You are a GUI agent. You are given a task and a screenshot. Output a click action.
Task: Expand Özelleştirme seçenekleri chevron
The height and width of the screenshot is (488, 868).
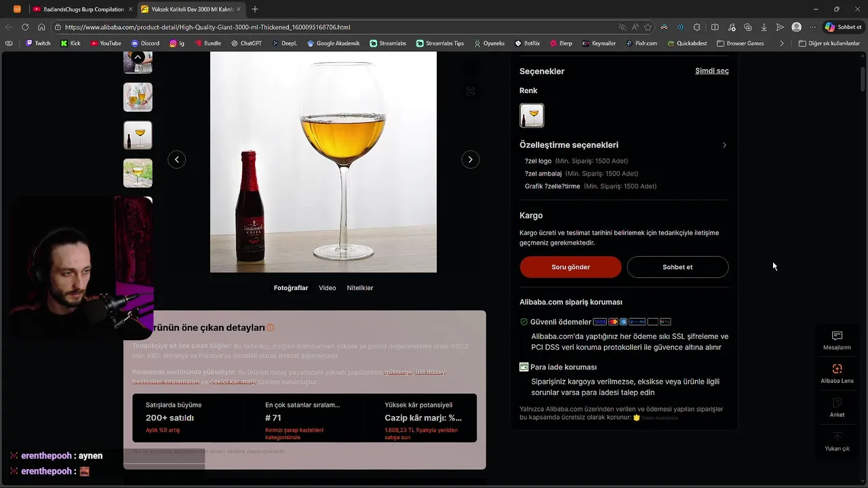tap(724, 145)
